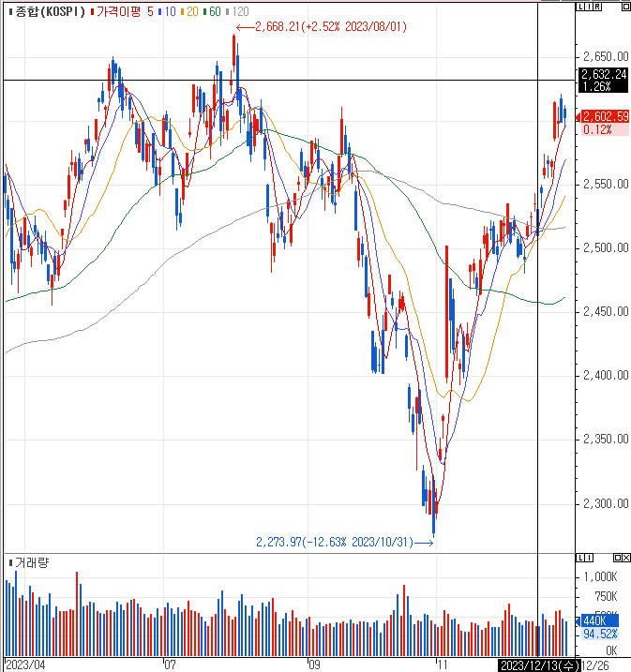Click the I button on volume panel
Image resolution: width=631 pixels, height=672 pixels.
589,558
